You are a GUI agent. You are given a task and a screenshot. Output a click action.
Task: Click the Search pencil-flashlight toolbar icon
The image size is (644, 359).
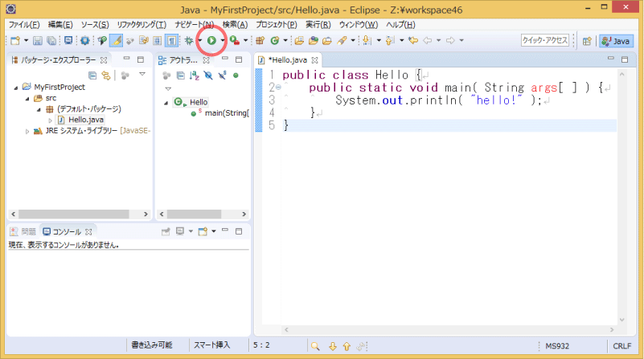[342, 40]
